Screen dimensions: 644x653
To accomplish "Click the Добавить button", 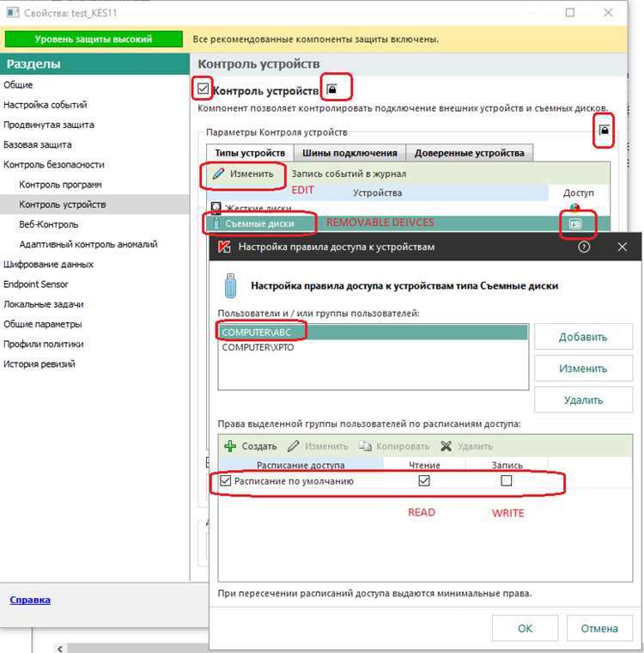I will point(583,337).
